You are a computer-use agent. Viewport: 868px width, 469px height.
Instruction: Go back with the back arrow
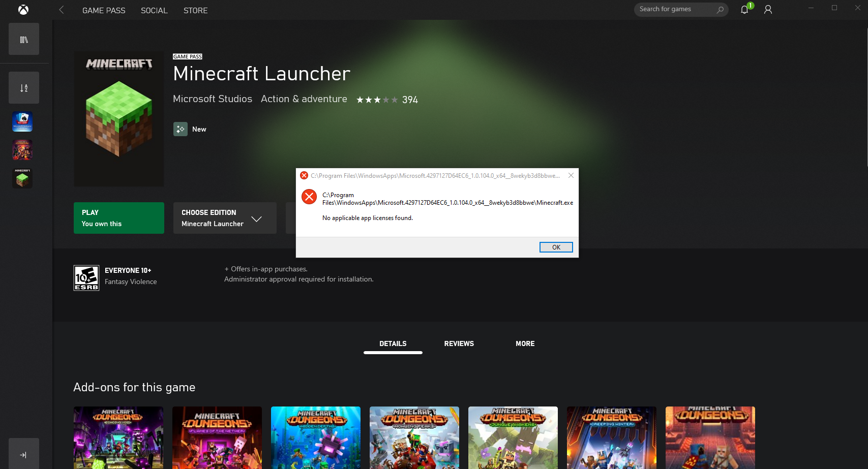coord(62,10)
